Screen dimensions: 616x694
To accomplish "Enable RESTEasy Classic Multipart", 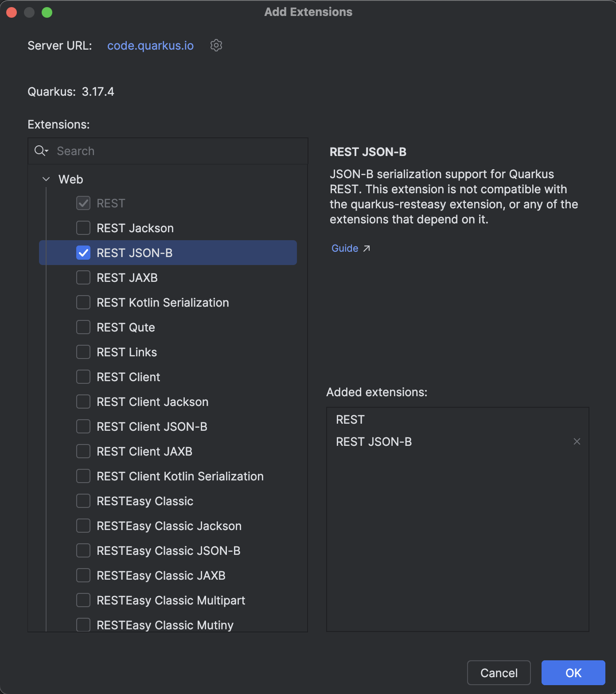I will click(x=83, y=600).
